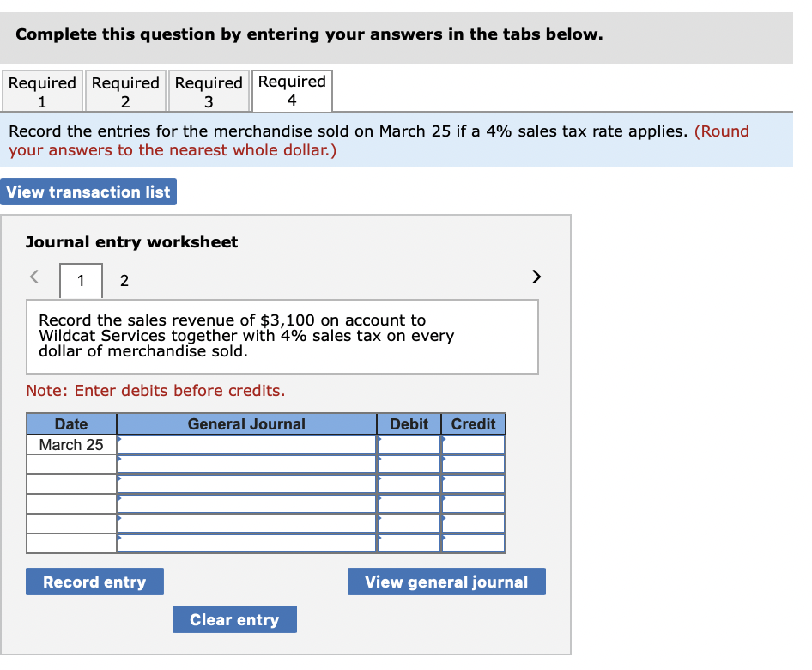812x670 pixels.
Task: Click the first row Debit field
Action: pyautogui.click(x=409, y=445)
